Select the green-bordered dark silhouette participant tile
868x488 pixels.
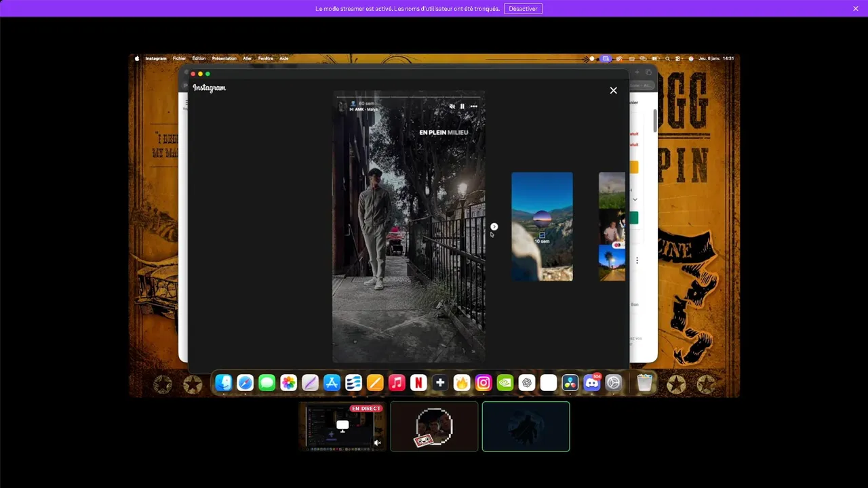526,426
